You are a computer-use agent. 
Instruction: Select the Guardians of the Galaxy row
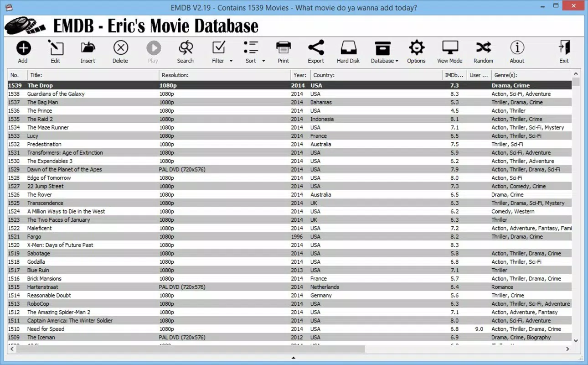(x=289, y=94)
